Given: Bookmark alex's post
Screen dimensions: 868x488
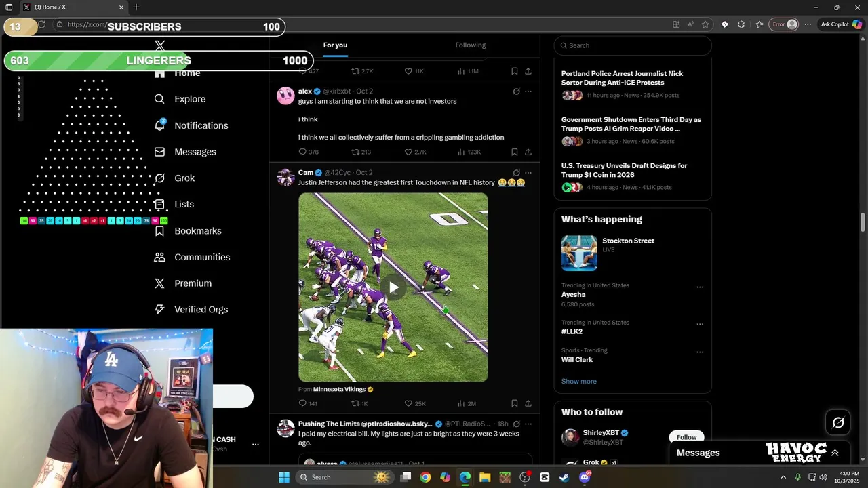Looking at the screenshot, I should click(515, 152).
